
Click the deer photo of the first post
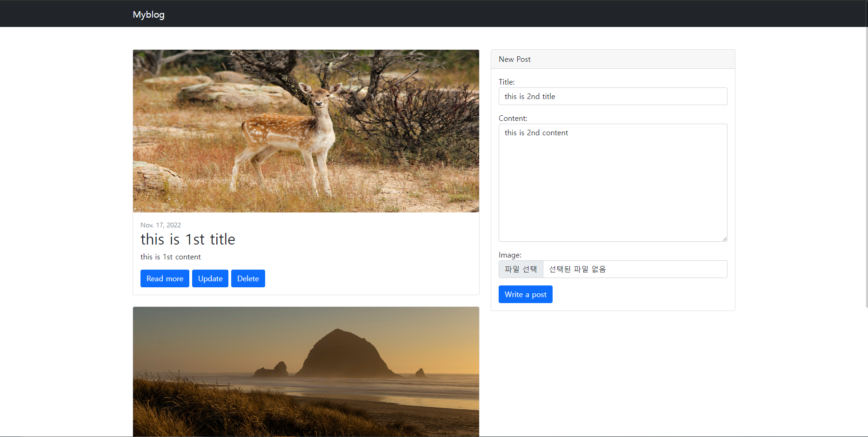pyautogui.click(x=306, y=131)
